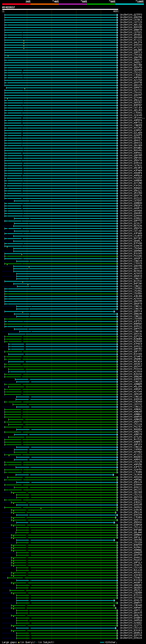Image resolution: width=146 pixels, height=644 pixels.
Task: Select the UniRef100_Q8VX75 label
Action: pos(131,268)
